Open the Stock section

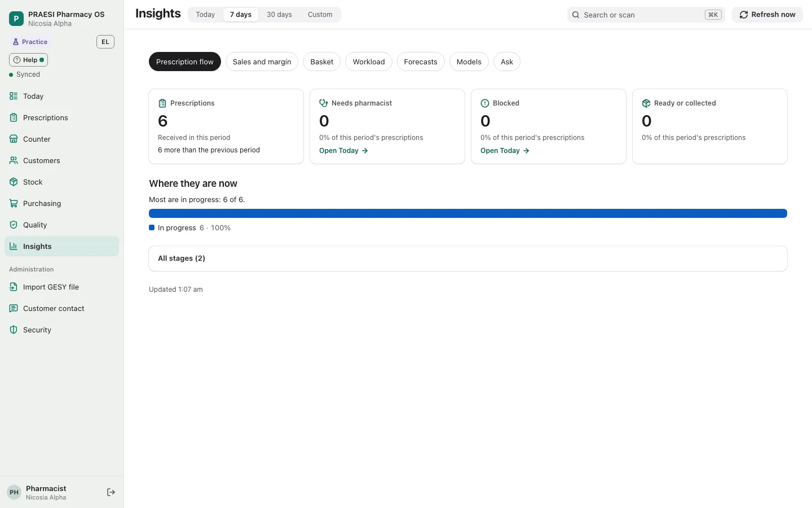61,182
